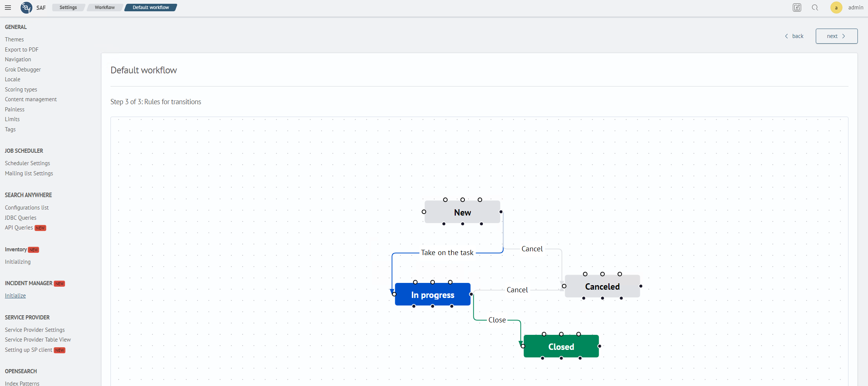The width and height of the screenshot is (868, 386).
Task: Open API Queries
Action: (19, 228)
